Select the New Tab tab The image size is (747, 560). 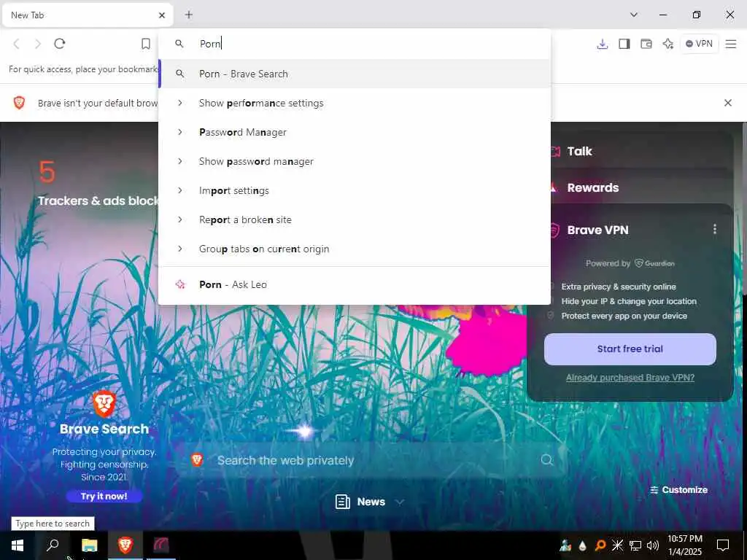tap(88, 15)
